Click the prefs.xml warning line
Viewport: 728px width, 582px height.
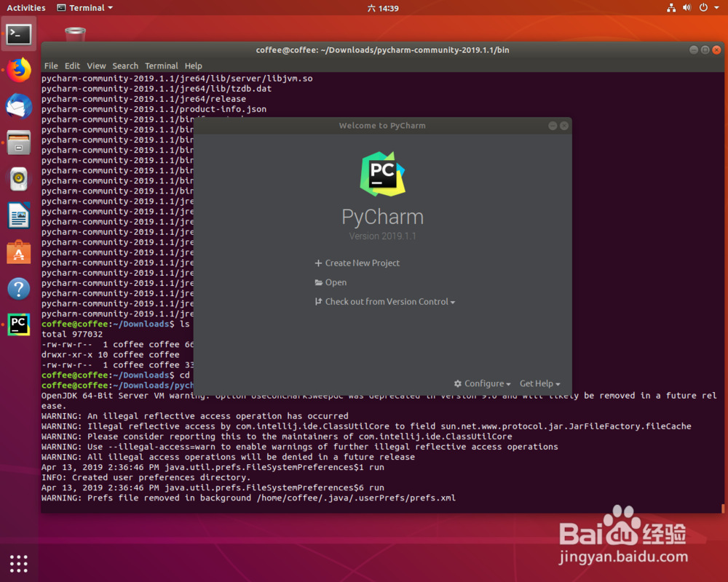click(248, 498)
